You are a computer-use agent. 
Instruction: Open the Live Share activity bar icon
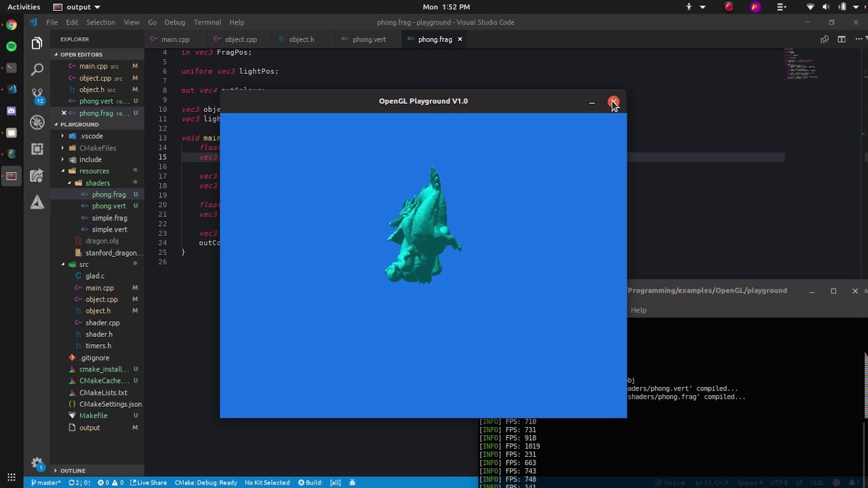[37, 176]
